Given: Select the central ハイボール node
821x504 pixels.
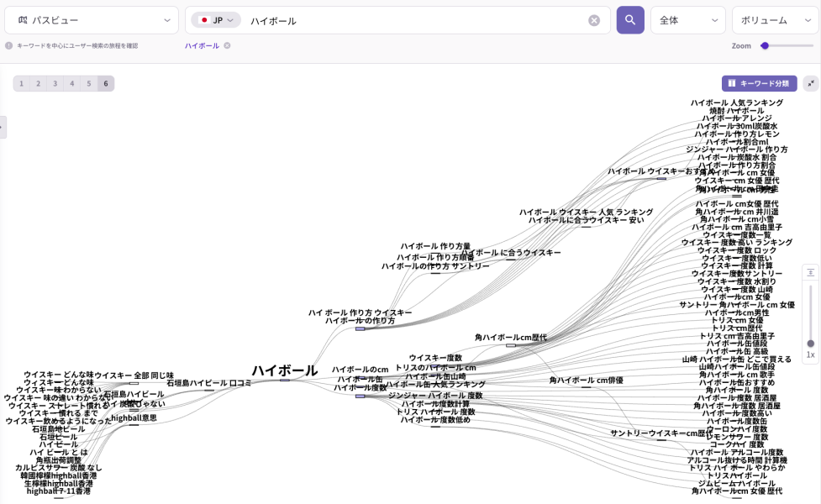Looking at the screenshot, I should coord(284,370).
